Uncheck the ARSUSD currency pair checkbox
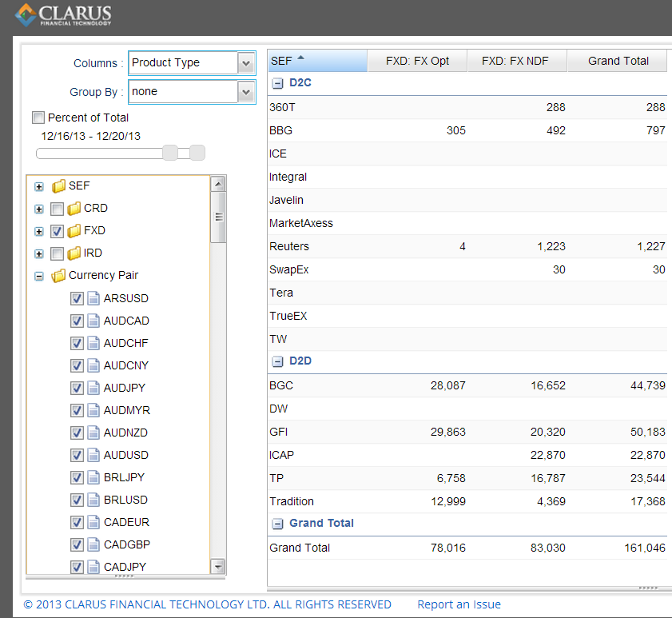This screenshot has width=672, height=618. 77,298
